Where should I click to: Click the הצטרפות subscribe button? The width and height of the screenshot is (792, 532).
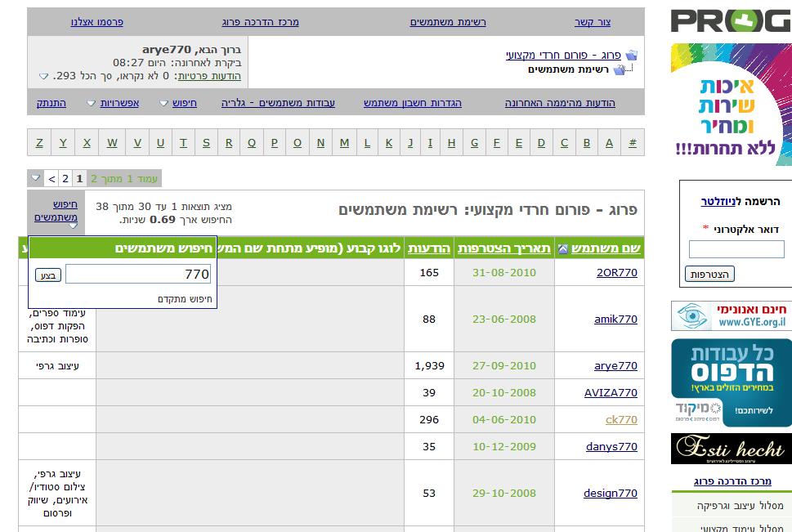709,275
